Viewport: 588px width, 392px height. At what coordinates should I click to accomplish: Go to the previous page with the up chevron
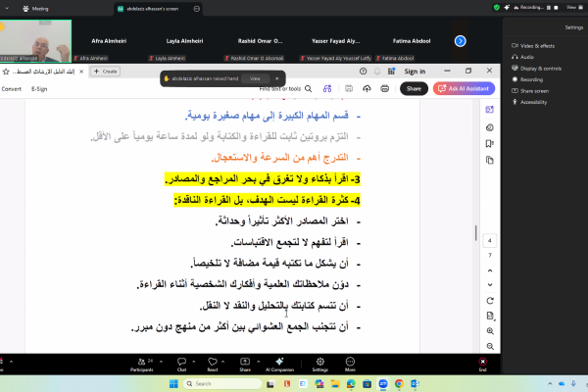coord(490,270)
